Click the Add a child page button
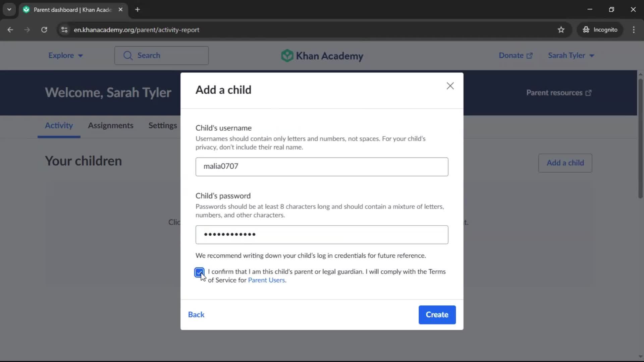 point(565,163)
